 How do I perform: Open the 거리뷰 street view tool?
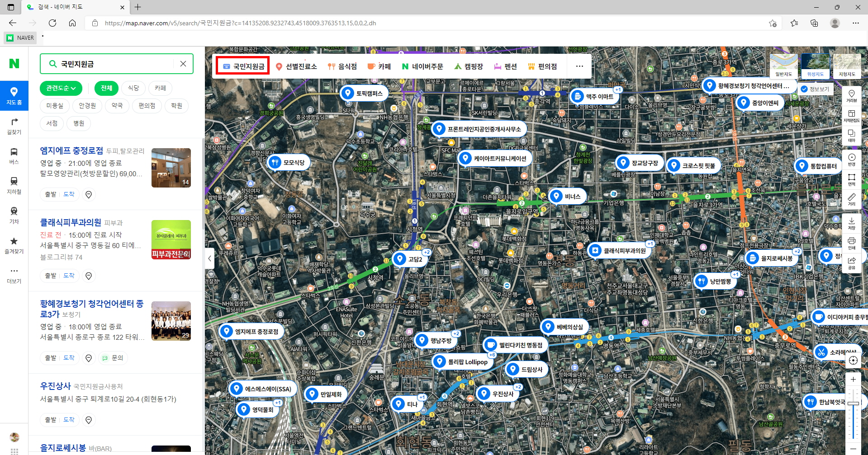(x=851, y=96)
